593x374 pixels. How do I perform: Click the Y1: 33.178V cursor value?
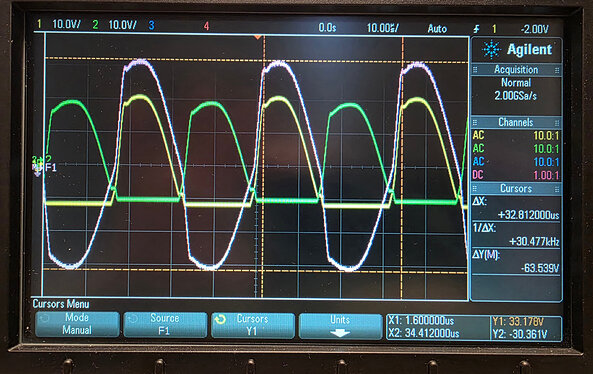[x=518, y=322]
